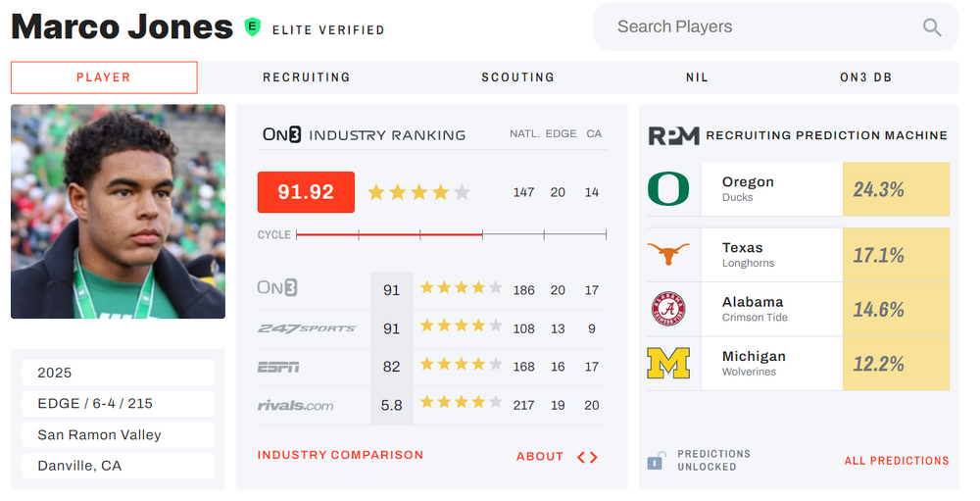Screen dimensions: 980x501
Task: Click the Elite Verified green shield badge
Action: 253,27
